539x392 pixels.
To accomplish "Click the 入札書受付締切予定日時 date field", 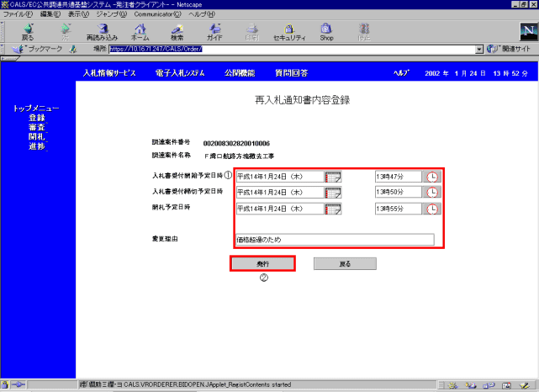I will (280, 193).
